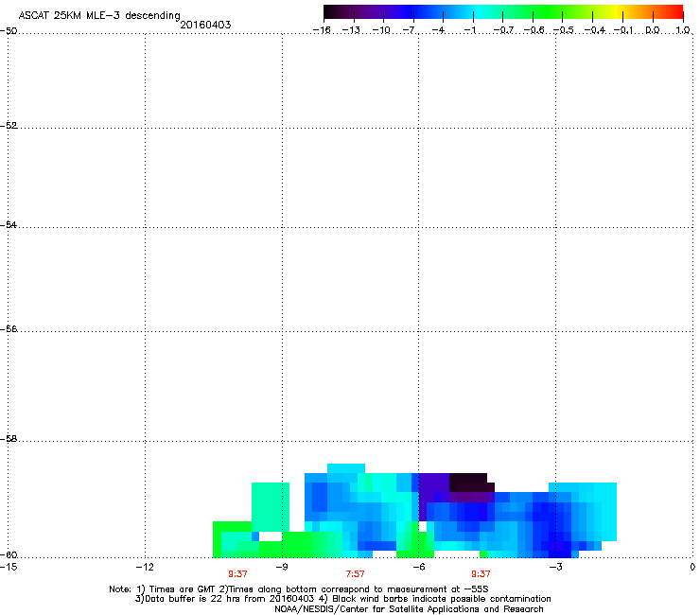The height and width of the screenshot is (615, 700).
Task: Click the -6 longitude axis label
Action: click(418, 567)
